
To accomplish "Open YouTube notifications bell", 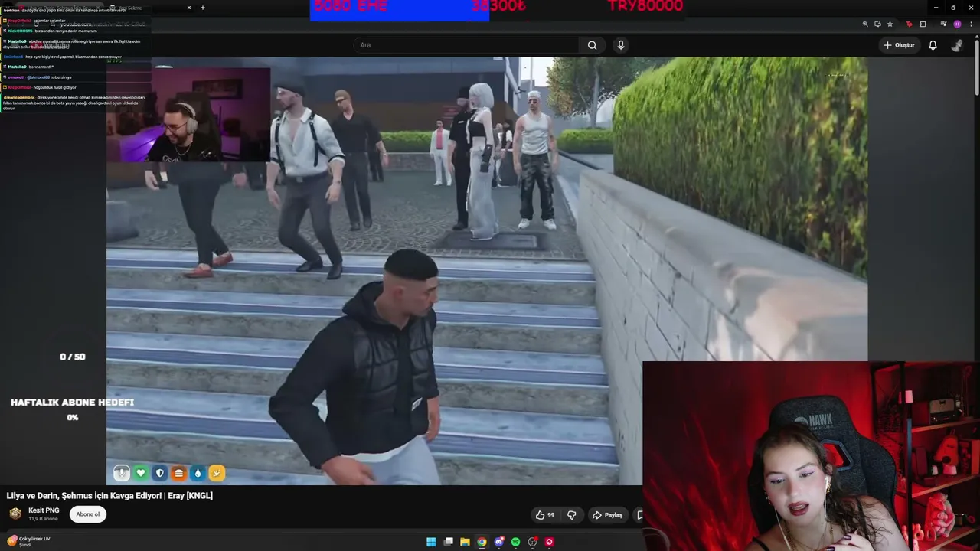I will [x=933, y=45].
